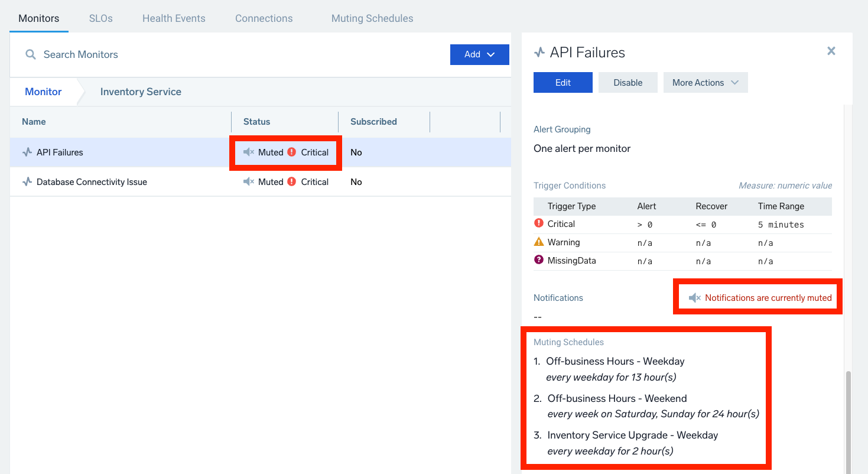This screenshot has width=868, height=474.
Task: Open the Muting Schedules tab
Action: click(372, 18)
